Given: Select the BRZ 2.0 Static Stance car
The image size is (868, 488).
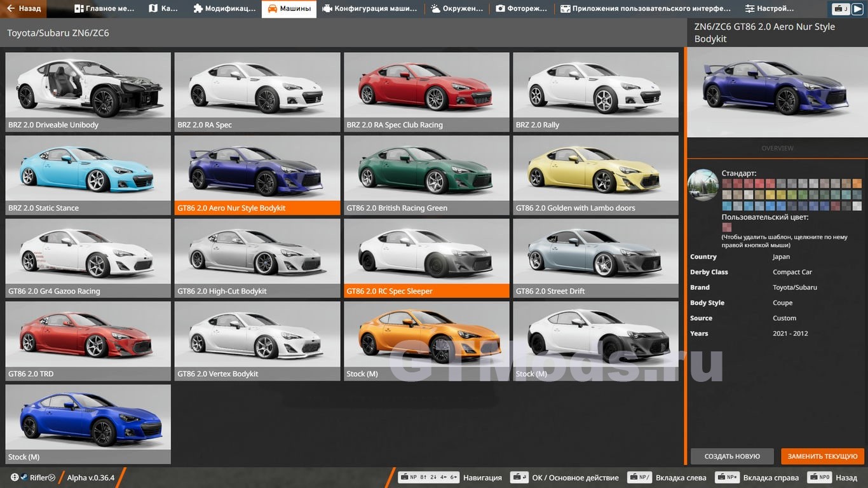Looking at the screenshot, I should (88, 175).
